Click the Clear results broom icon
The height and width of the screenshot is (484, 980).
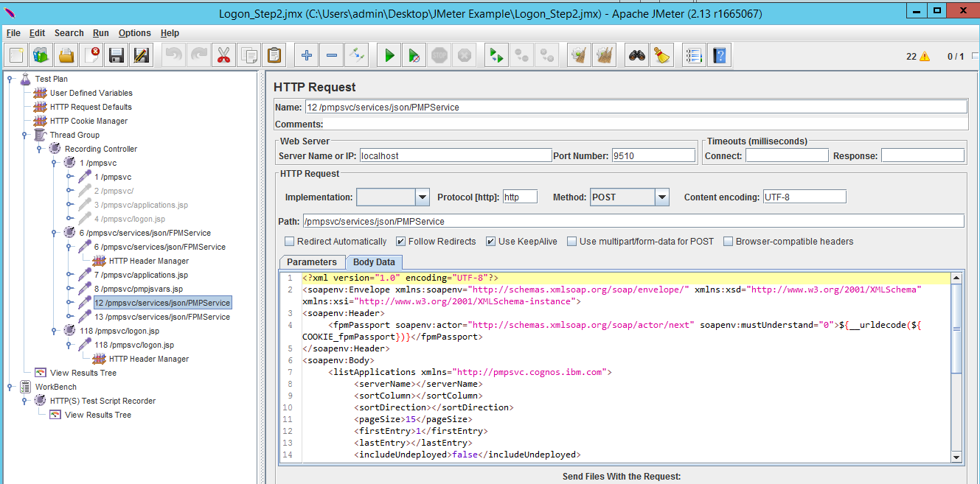pos(580,55)
